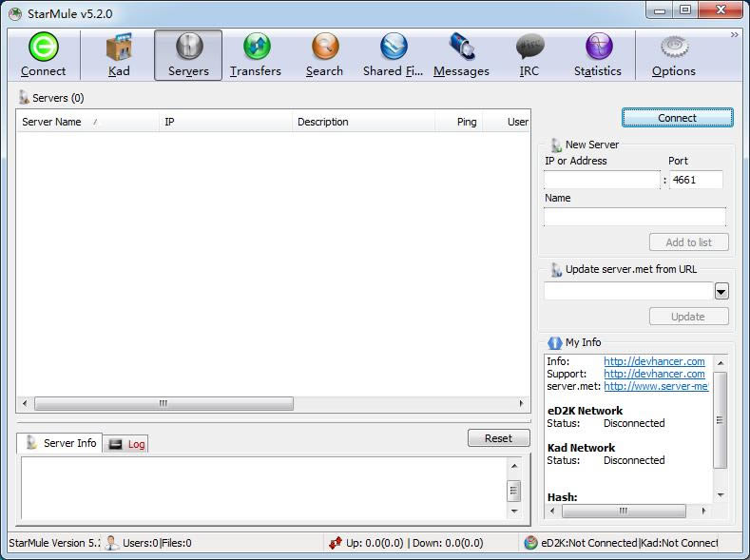Open the Messages page
This screenshot has height=560, width=750.
click(x=462, y=54)
